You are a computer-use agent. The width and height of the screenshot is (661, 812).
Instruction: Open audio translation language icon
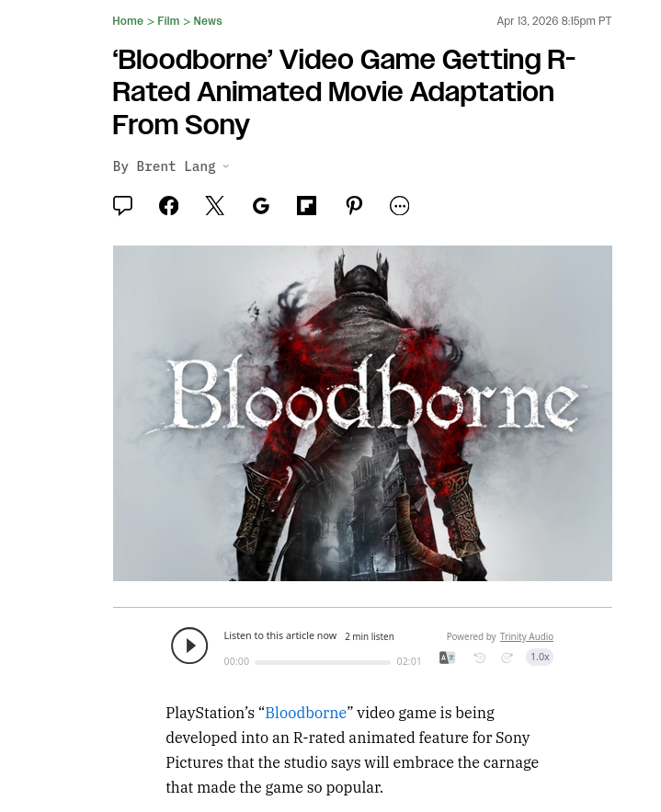coord(447,658)
